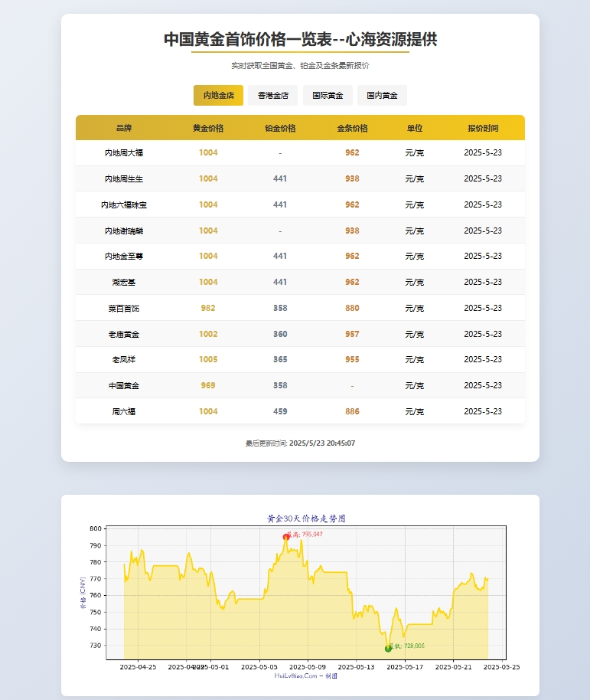Click platinum price 459 for 周六福
Screen dimensions: 590x700
point(280,411)
